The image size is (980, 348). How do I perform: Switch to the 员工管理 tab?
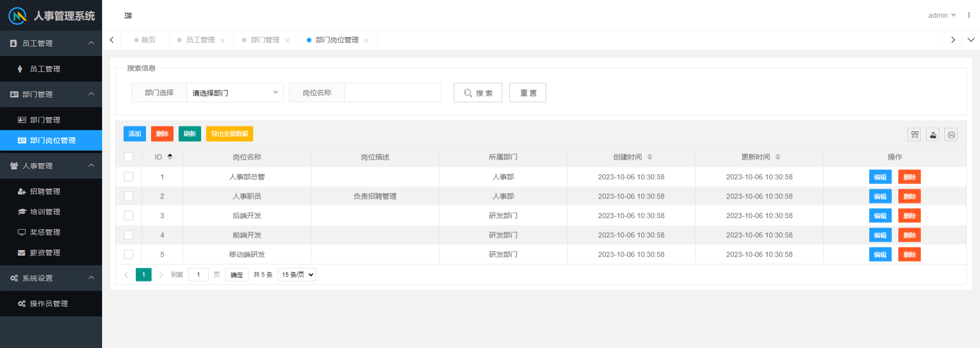[x=201, y=40]
